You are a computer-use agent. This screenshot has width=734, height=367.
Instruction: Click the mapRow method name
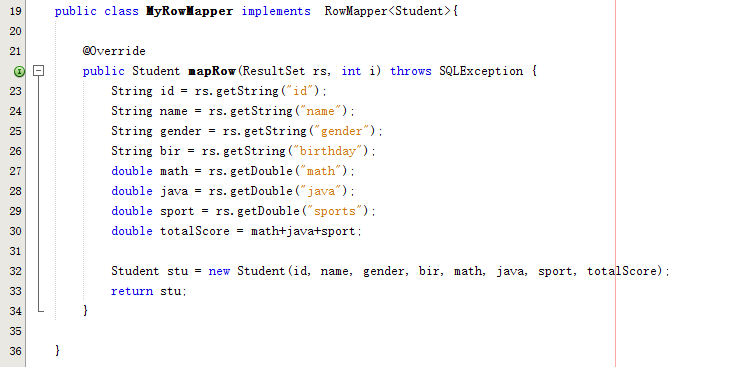click(x=212, y=71)
